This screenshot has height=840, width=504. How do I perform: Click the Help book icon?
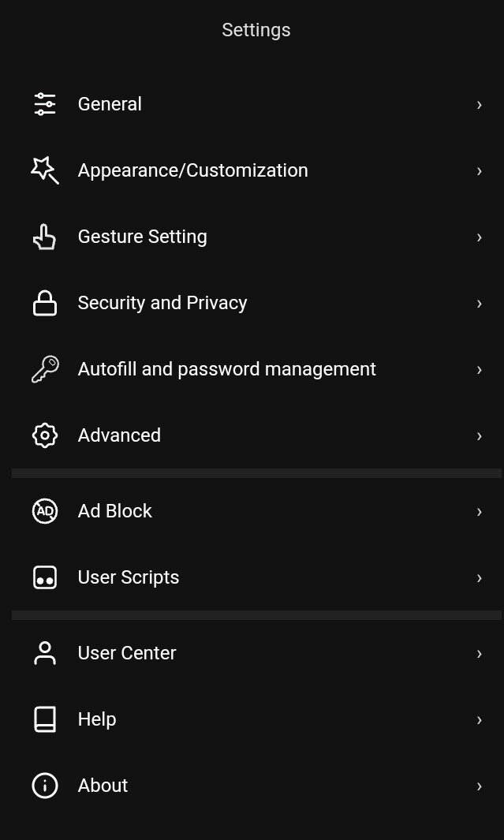tap(45, 719)
